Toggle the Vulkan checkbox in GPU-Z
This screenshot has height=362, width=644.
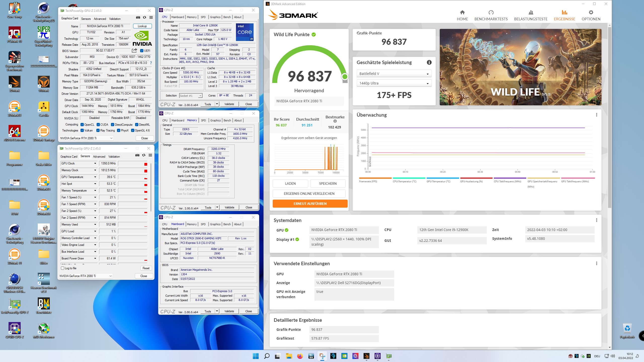tap(82, 130)
